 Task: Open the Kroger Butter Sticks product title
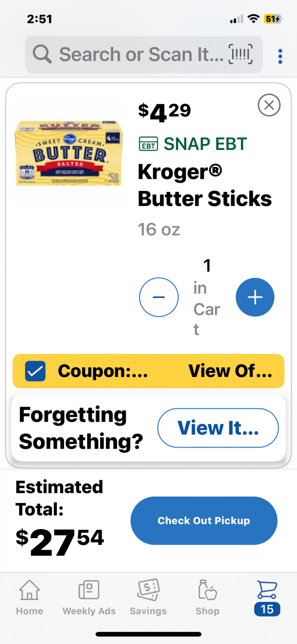point(205,186)
